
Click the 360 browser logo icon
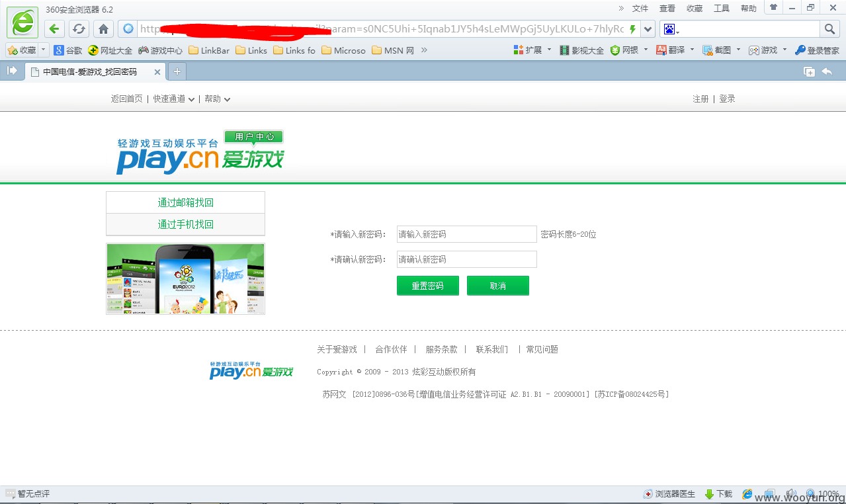click(22, 22)
